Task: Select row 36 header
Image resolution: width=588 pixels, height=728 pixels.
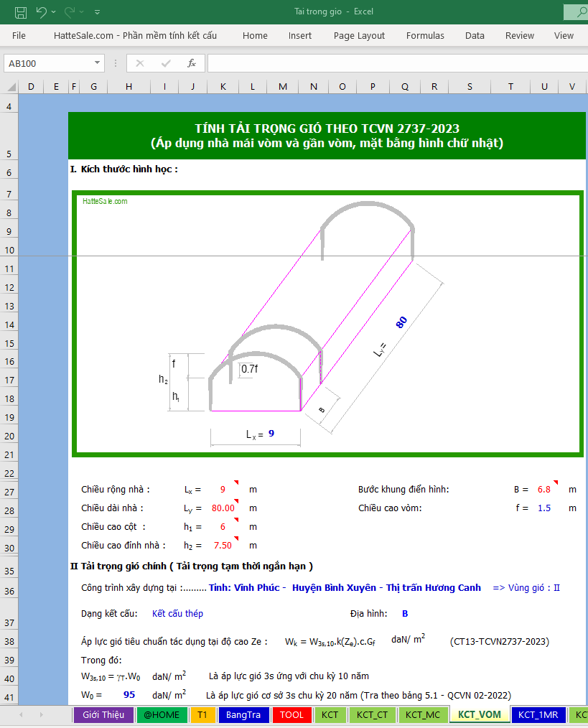Action: click(9, 591)
